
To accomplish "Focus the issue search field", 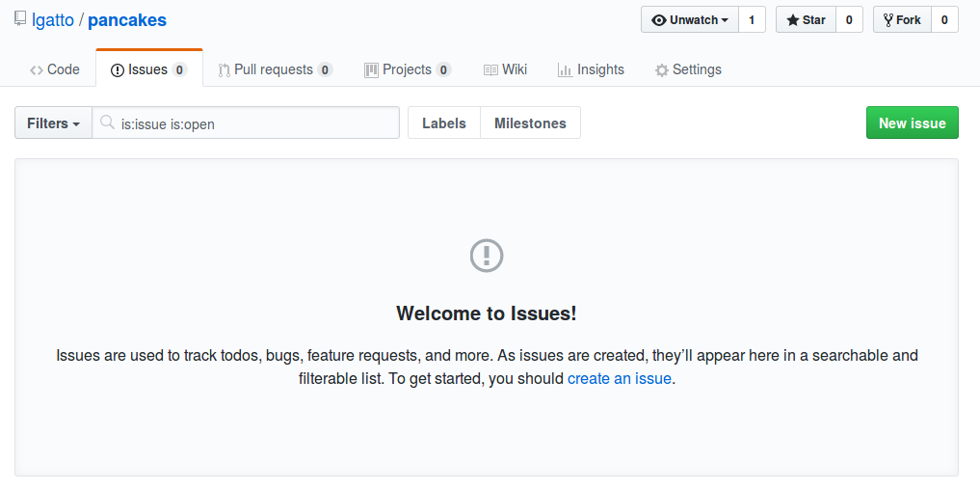I will click(x=246, y=123).
